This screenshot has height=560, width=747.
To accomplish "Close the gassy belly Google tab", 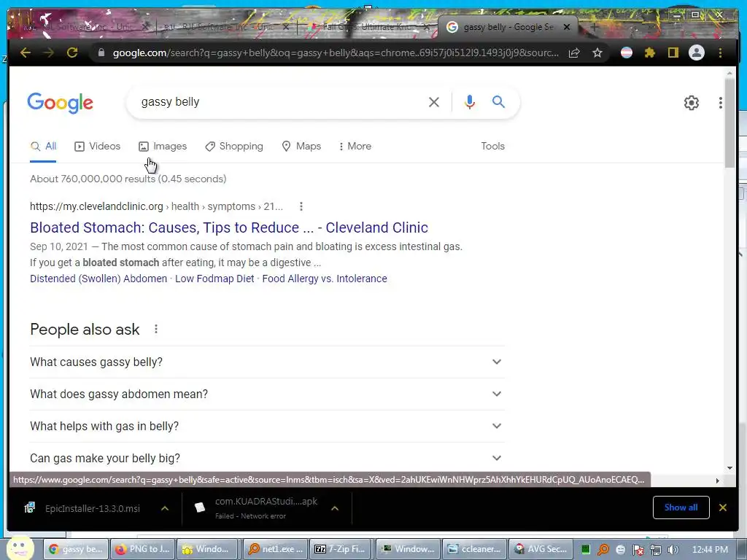I will pos(566,27).
